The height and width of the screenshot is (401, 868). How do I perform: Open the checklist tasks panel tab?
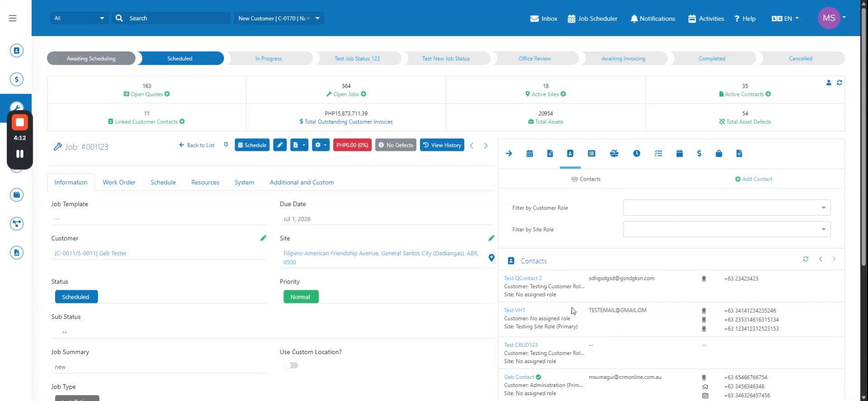click(658, 154)
